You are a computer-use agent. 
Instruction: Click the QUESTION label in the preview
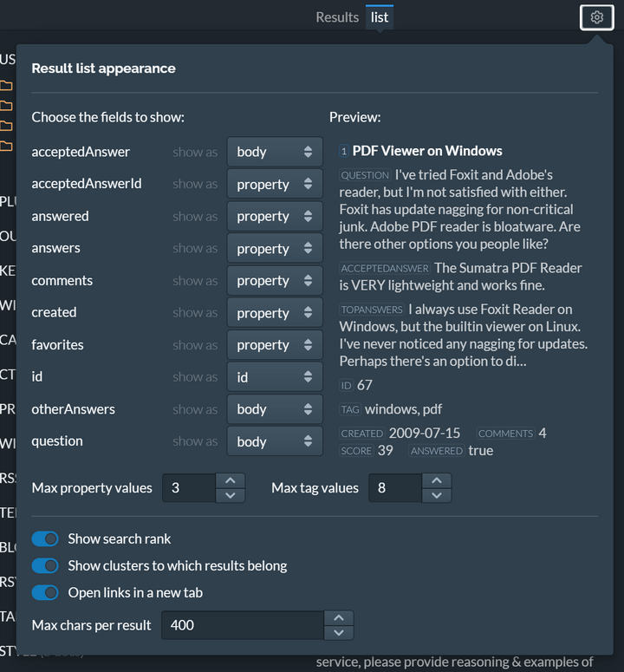pyautogui.click(x=365, y=175)
